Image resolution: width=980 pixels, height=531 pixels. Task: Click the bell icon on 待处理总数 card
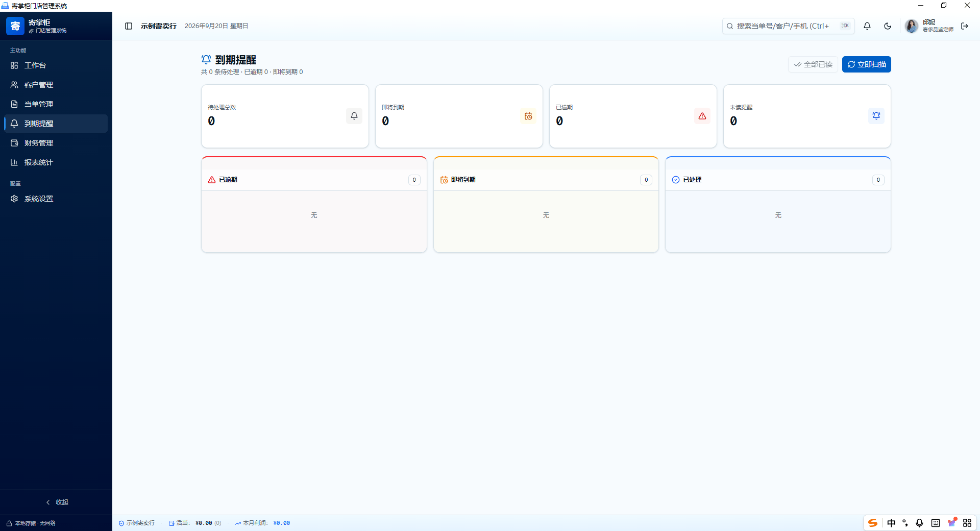coord(354,116)
